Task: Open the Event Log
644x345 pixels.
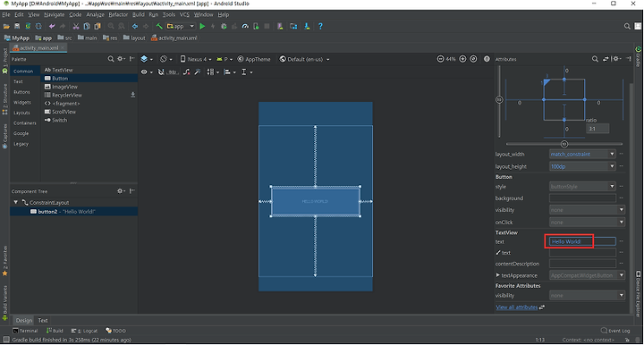Action: 615,331
